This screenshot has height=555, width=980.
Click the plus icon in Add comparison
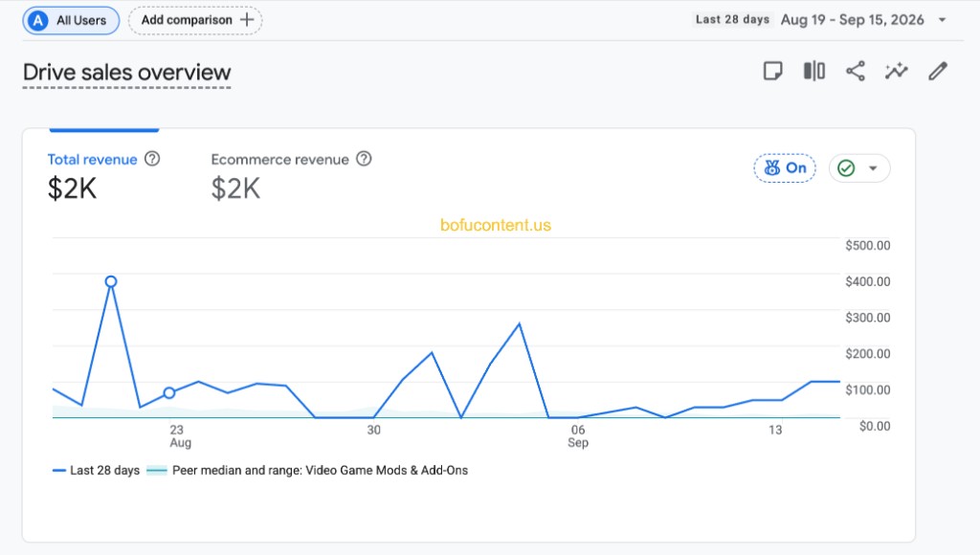click(247, 20)
